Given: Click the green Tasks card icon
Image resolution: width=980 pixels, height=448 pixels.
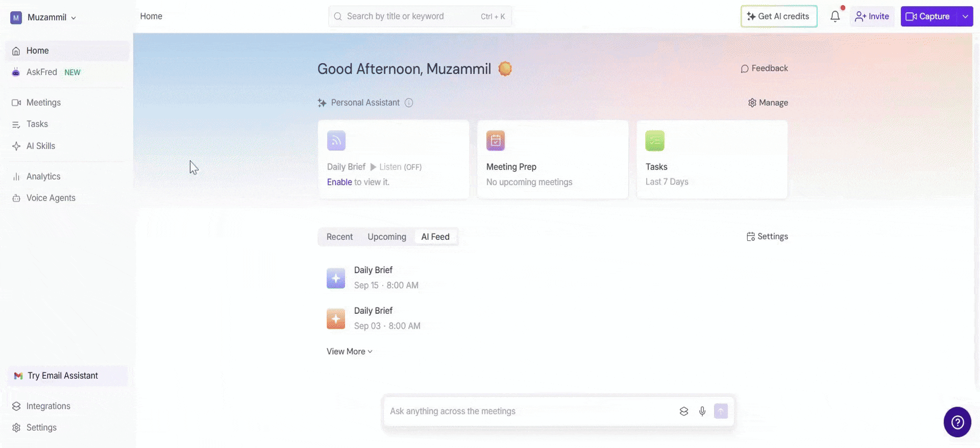Looking at the screenshot, I should click(x=655, y=141).
